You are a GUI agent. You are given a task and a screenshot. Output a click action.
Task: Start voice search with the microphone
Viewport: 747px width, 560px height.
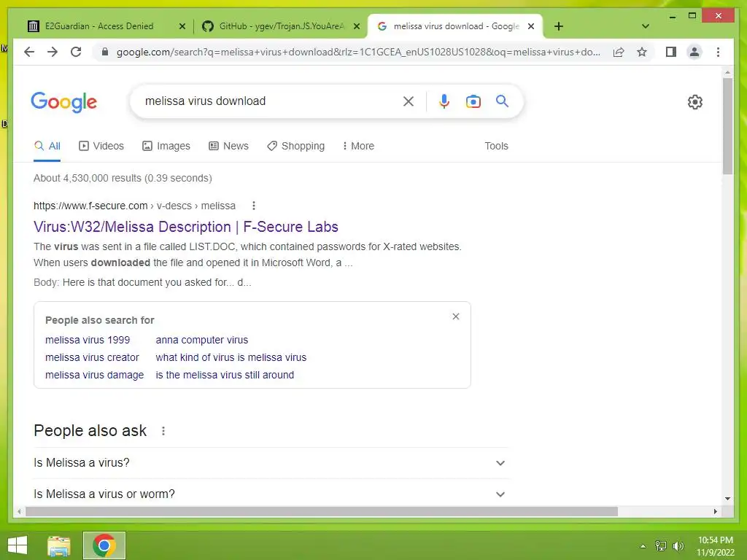coord(444,101)
